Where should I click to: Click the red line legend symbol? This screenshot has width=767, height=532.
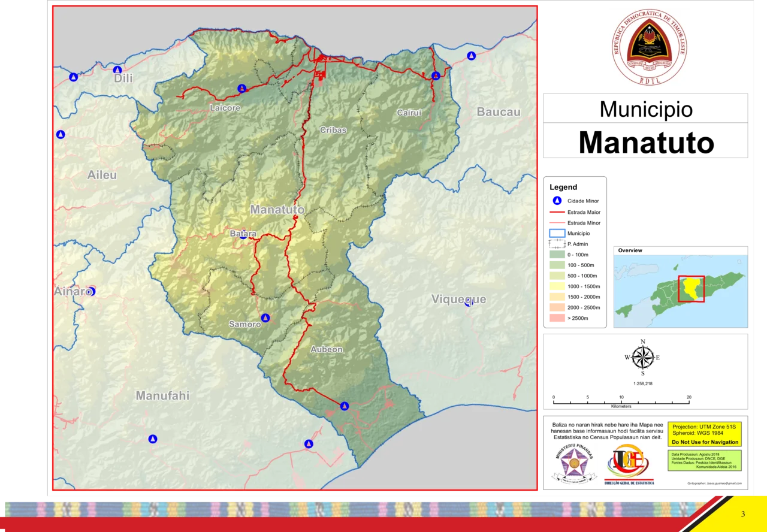click(x=556, y=213)
